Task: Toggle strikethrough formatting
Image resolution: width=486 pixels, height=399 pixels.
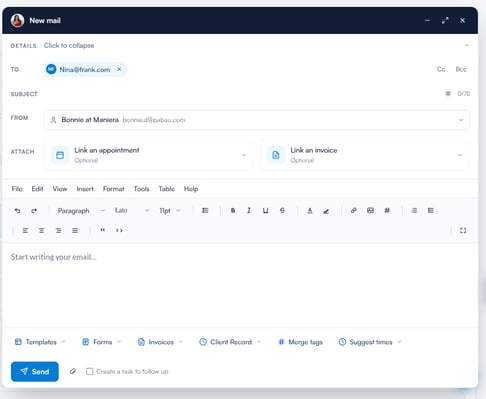Action: tap(282, 211)
